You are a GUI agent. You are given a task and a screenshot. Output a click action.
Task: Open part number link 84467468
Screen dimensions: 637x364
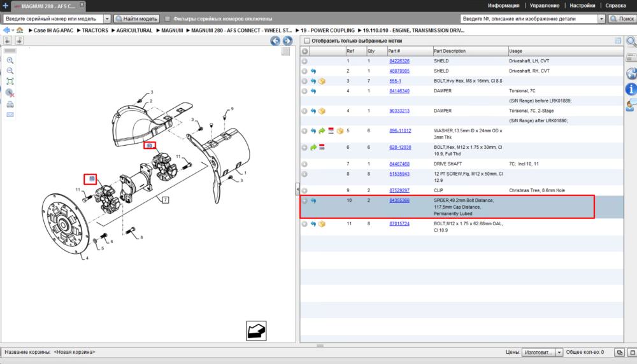pyautogui.click(x=399, y=164)
